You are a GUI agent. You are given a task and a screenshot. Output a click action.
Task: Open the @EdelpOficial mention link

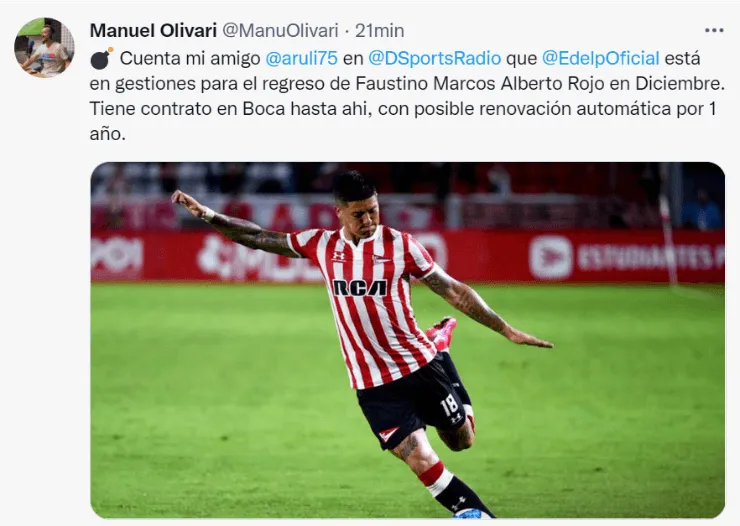[x=600, y=58]
